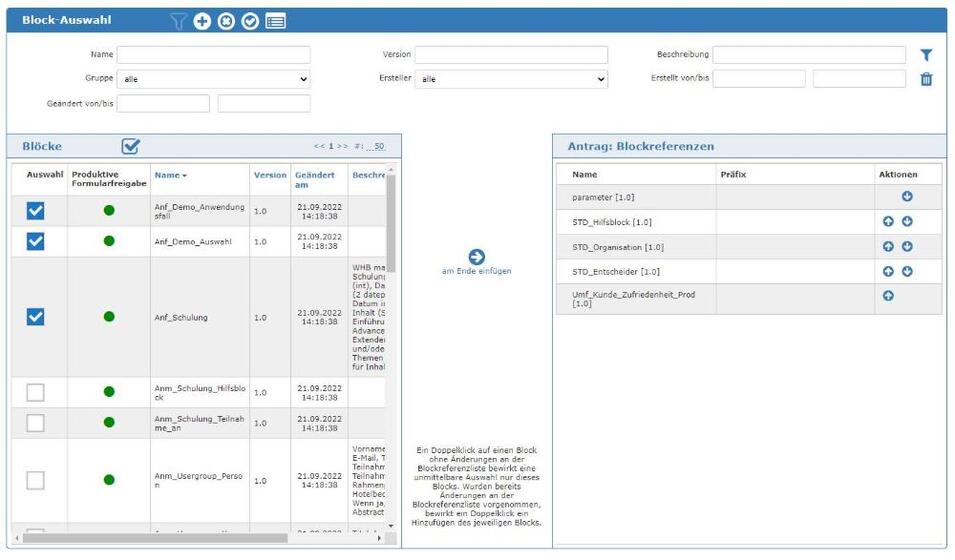
Task: Click the plus icon in Block-Auswahl header
Action: point(202,21)
